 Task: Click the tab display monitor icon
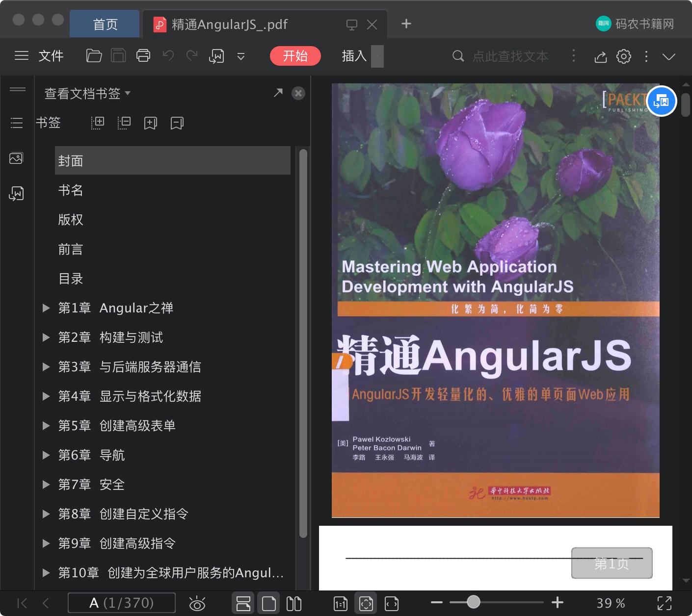(352, 25)
